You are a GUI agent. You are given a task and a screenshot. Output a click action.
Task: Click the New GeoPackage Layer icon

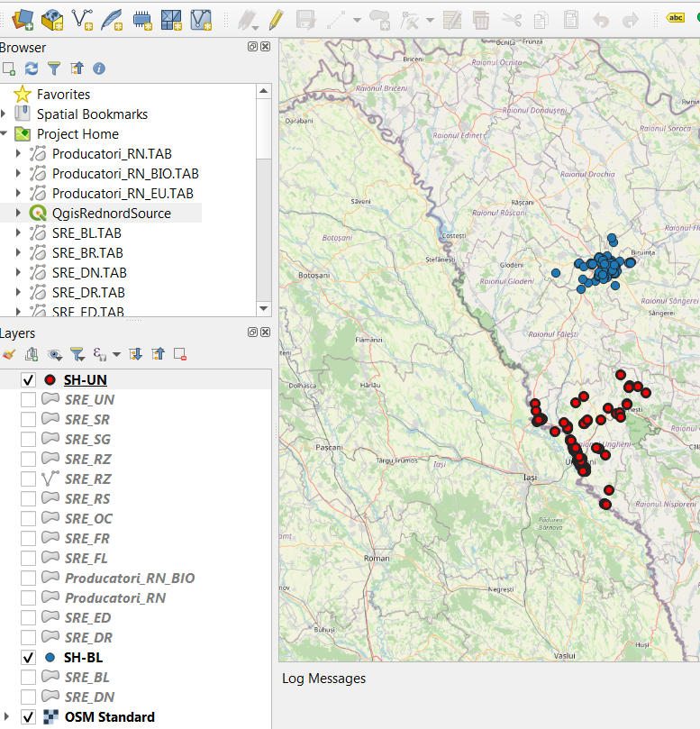[x=52, y=18]
